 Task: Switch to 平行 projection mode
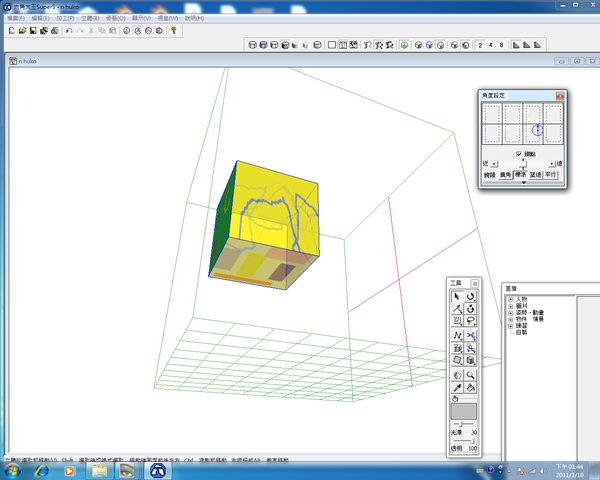[551, 174]
